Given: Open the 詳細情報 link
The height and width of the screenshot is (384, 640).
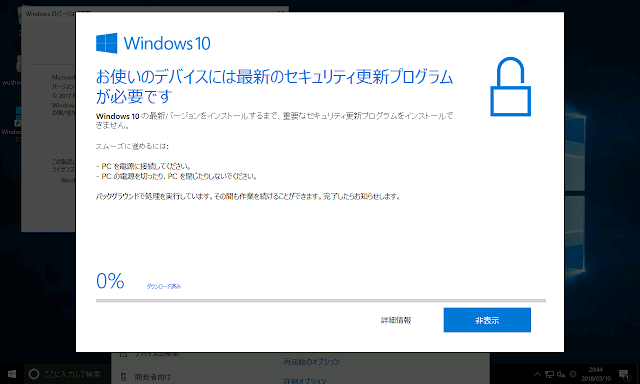Looking at the screenshot, I should pos(396,320).
